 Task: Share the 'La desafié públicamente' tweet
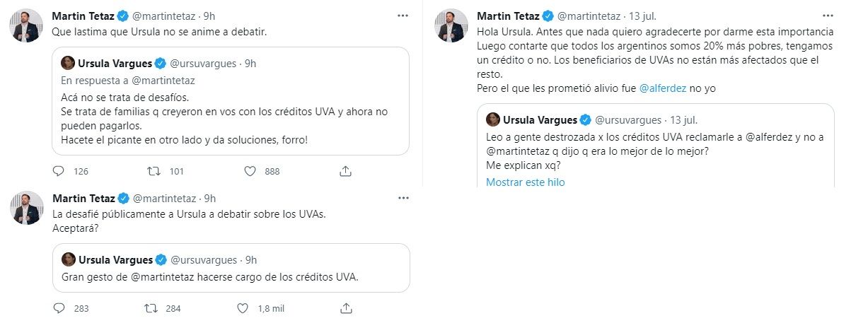[x=346, y=308]
